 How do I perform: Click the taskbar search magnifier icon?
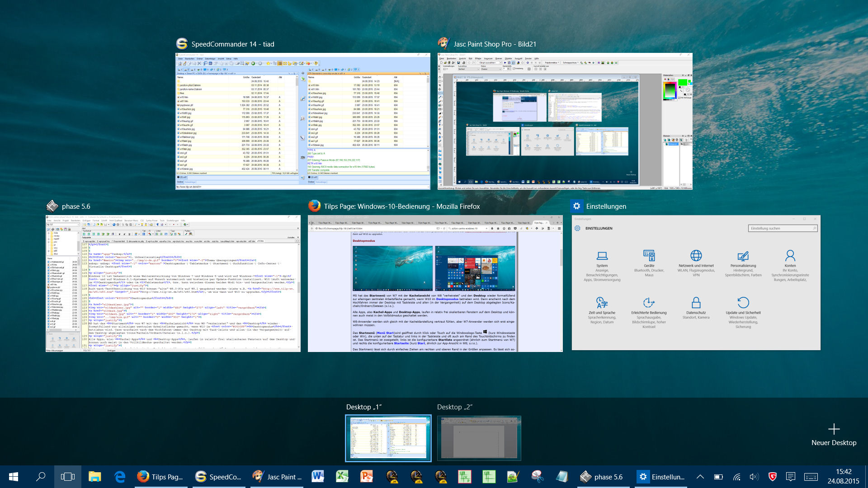point(41,477)
